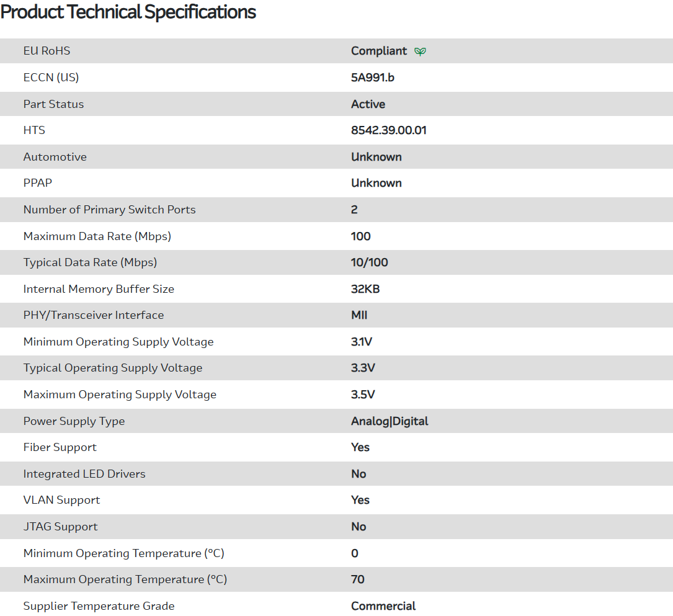Screen dimensions: 673x616
Task: Click the Analog|Digital power supply value
Action: click(390, 421)
